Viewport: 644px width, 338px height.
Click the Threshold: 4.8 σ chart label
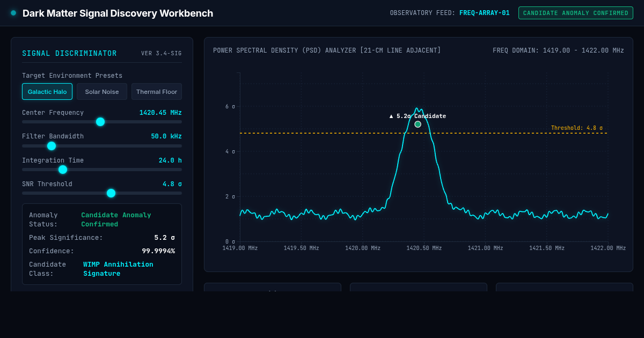pos(577,128)
